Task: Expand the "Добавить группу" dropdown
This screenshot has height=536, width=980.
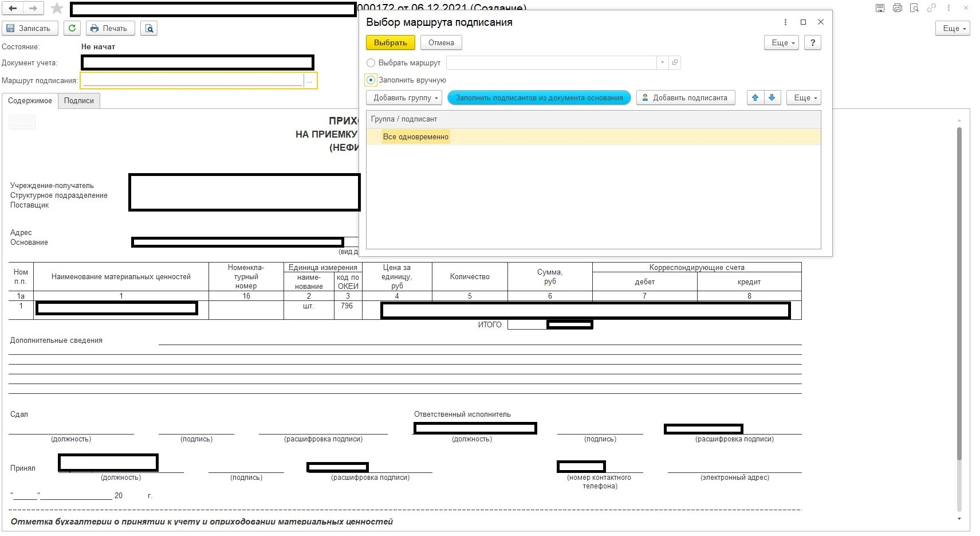Action: click(x=404, y=98)
